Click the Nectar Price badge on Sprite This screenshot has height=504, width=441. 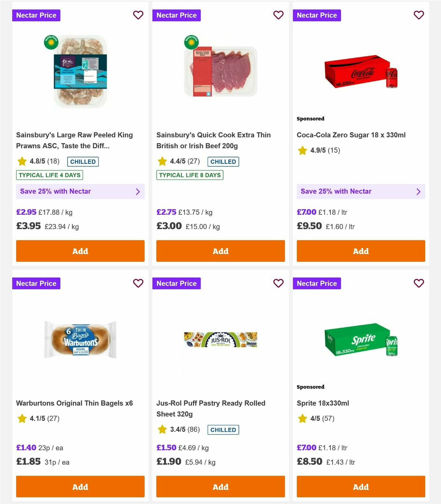[317, 283]
